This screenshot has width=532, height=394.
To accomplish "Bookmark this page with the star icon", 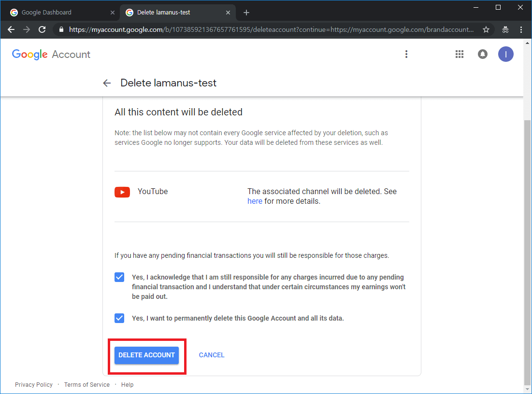I will tap(486, 29).
